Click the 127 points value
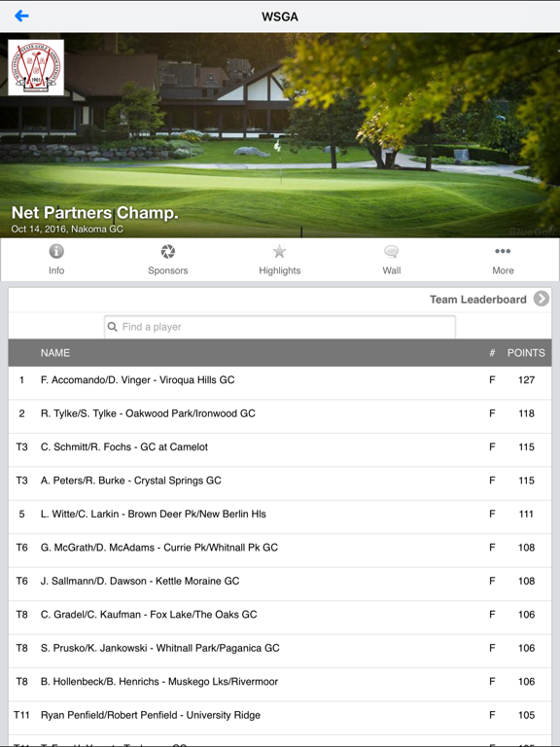560x747 pixels. click(526, 380)
